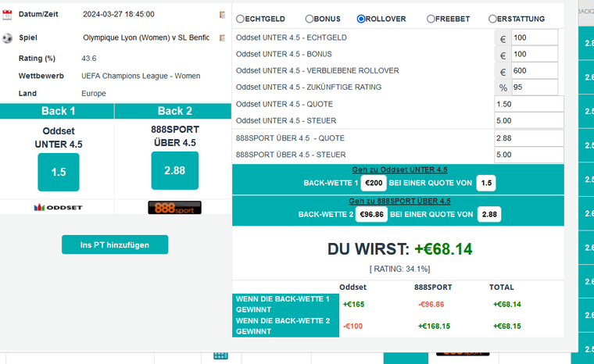The height and width of the screenshot is (364, 594).
Task: Click the -€100 Oddset result cell
Action: pyautogui.click(x=352, y=327)
